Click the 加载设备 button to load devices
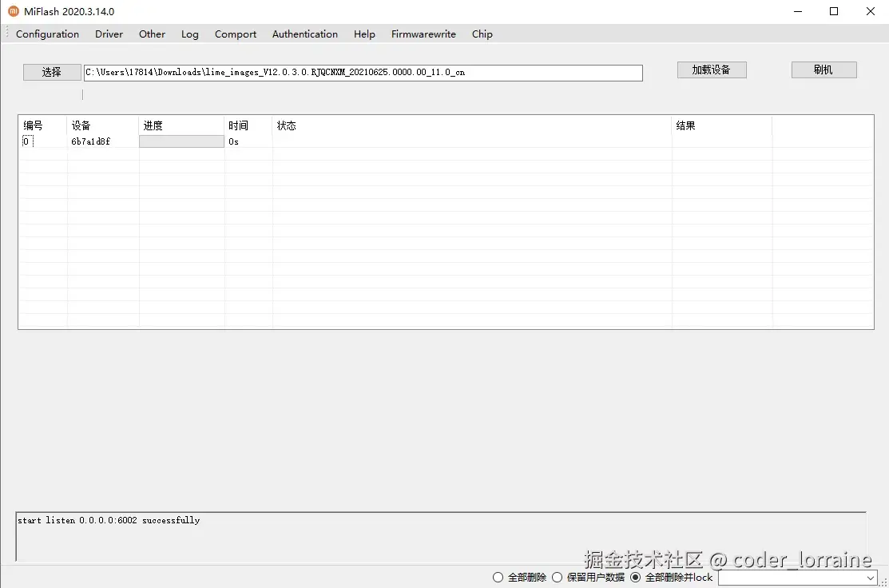Image resolution: width=889 pixels, height=588 pixels. [x=712, y=70]
